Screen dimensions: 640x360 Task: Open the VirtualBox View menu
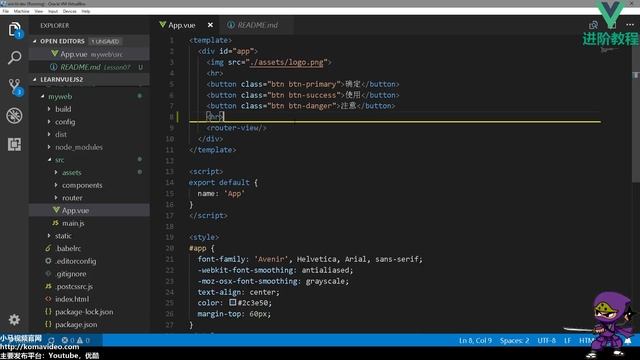(x=39, y=11)
